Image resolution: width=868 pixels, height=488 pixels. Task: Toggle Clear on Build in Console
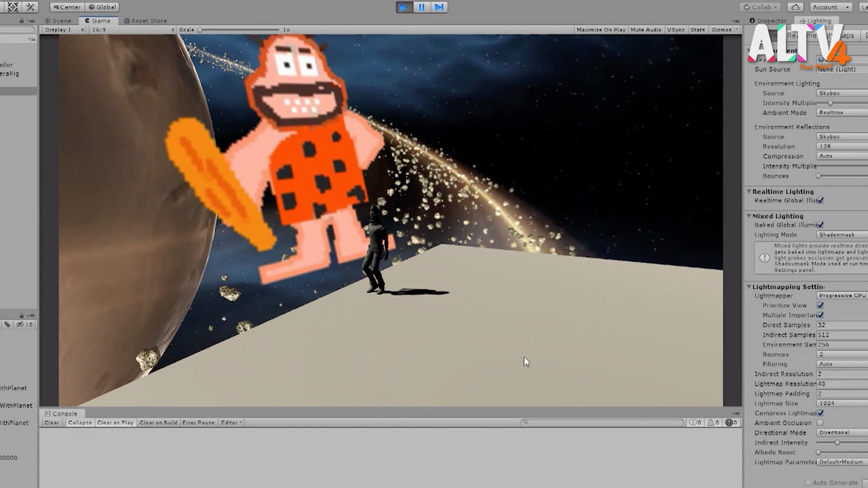click(158, 422)
